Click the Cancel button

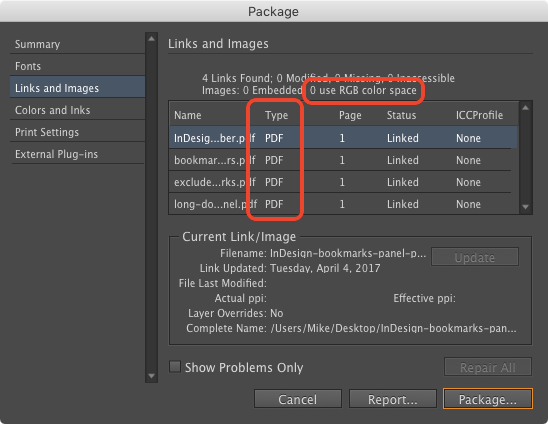click(x=298, y=399)
